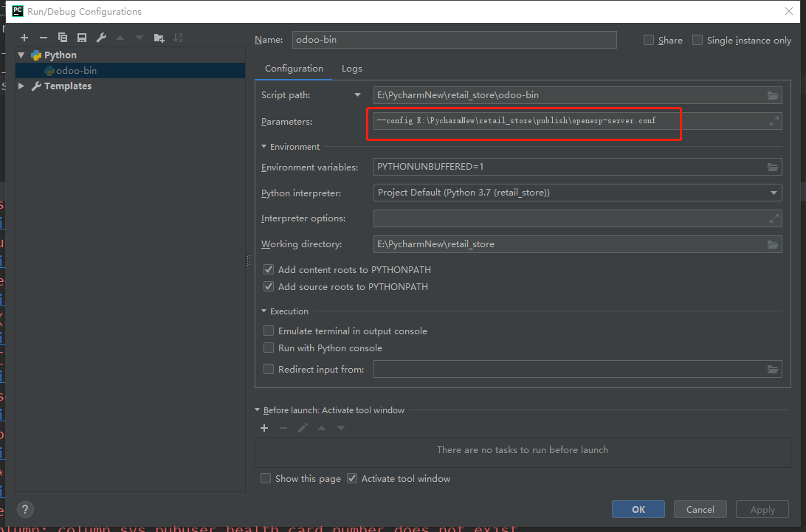Collapse the Python configurations tree node
806x532 pixels.
[x=21, y=55]
